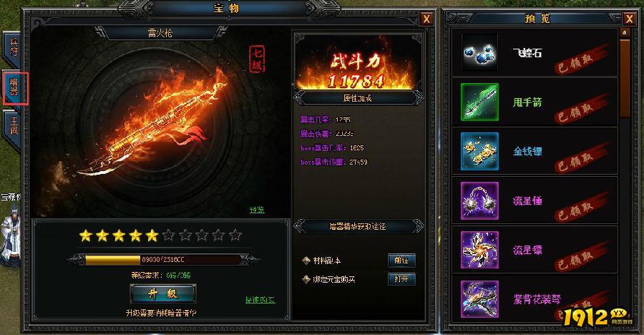Image resolution: width=644 pixels, height=335 pixels.
Task: Open the 快速购买 link
Action: coord(260,300)
